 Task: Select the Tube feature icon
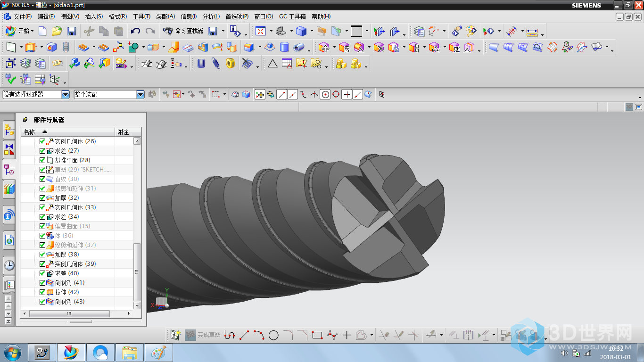tap(299, 47)
